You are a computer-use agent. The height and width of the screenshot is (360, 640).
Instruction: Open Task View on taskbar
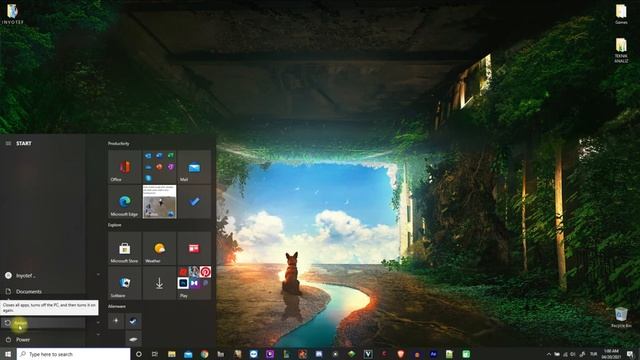[x=155, y=354]
